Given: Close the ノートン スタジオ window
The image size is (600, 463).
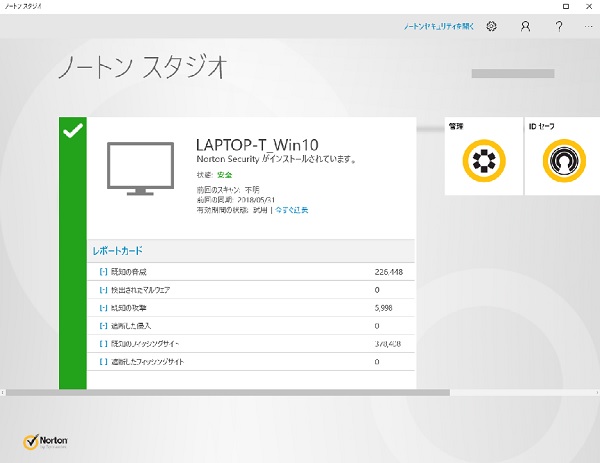Looking at the screenshot, I should [x=589, y=7].
